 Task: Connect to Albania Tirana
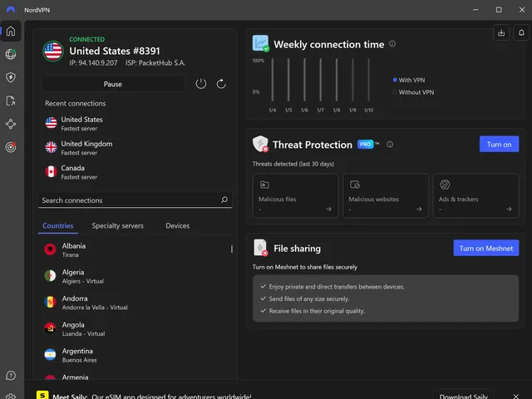(x=135, y=249)
